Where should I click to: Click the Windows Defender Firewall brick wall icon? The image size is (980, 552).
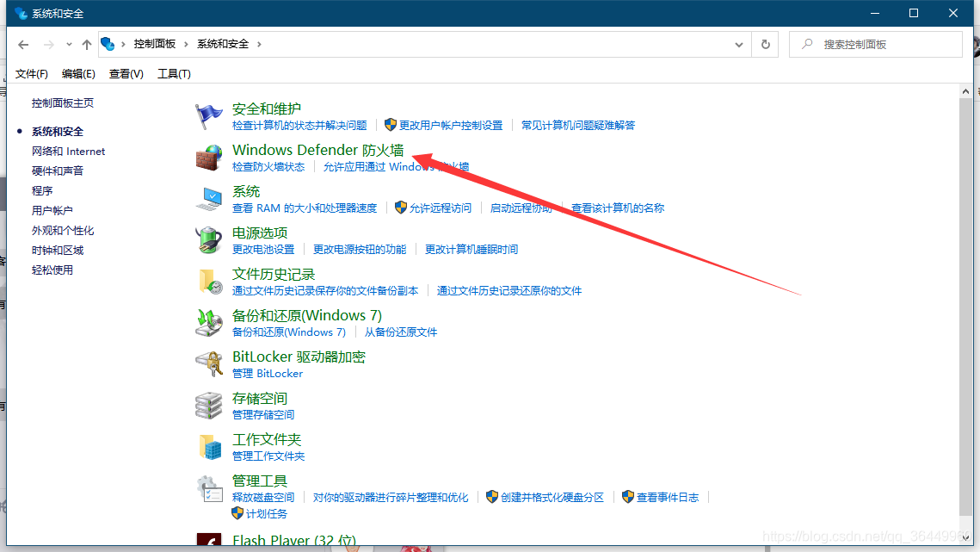click(208, 158)
